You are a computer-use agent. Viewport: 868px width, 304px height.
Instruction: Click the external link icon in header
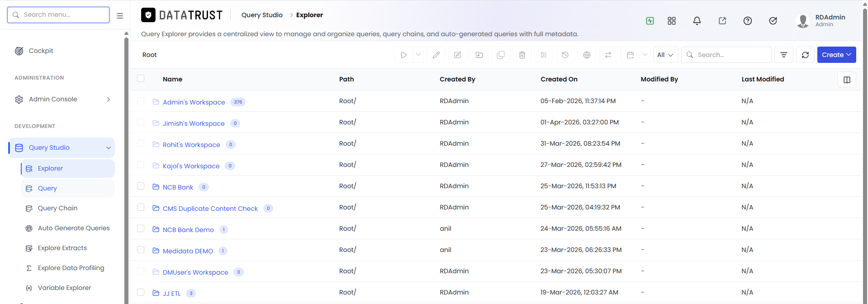tap(722, 21)
